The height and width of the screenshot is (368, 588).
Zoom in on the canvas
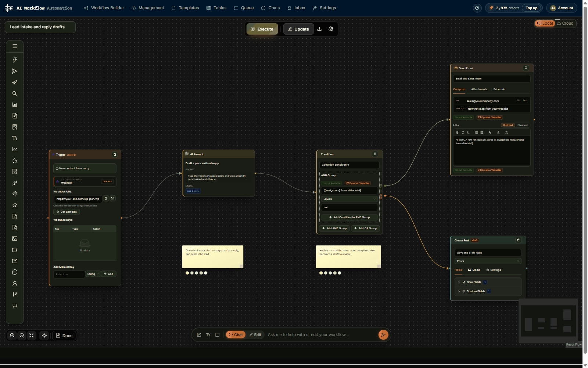[12, 335]
